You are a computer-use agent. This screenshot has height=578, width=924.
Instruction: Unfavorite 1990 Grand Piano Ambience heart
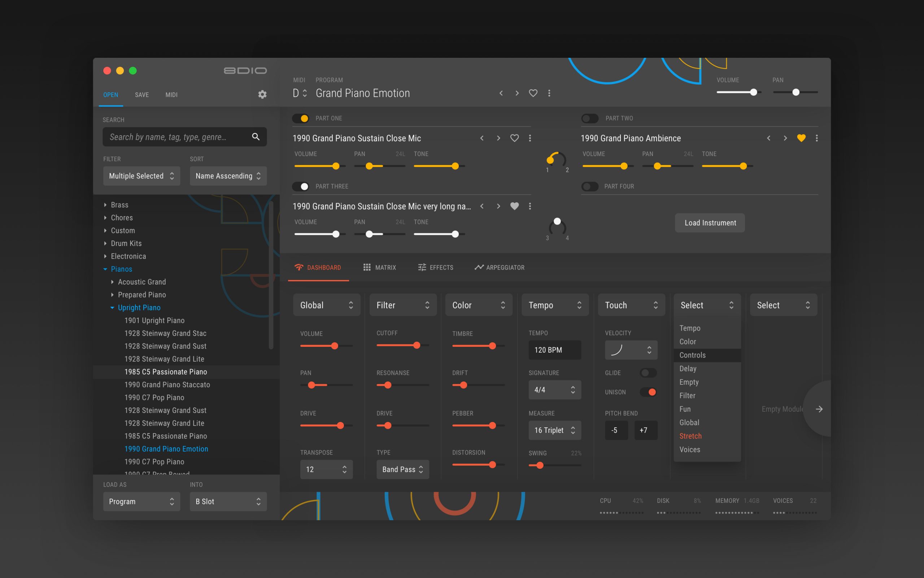[801, 138]
